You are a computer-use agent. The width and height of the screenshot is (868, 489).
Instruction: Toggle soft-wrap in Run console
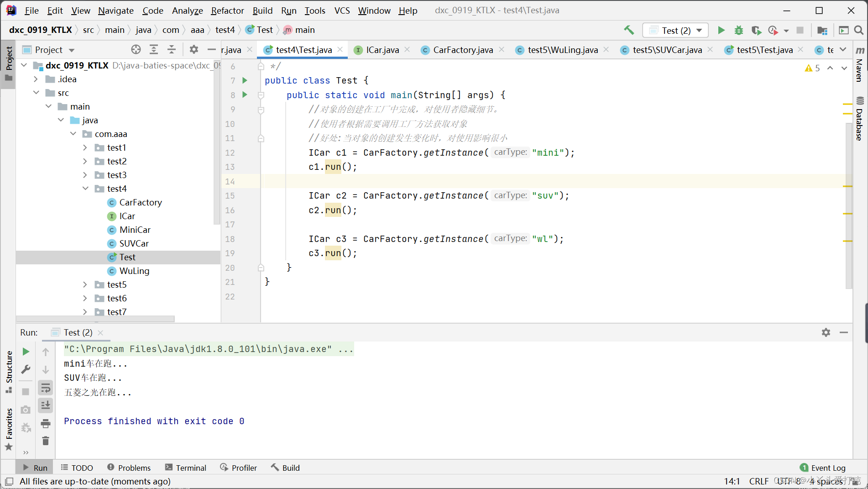point(46,388)
